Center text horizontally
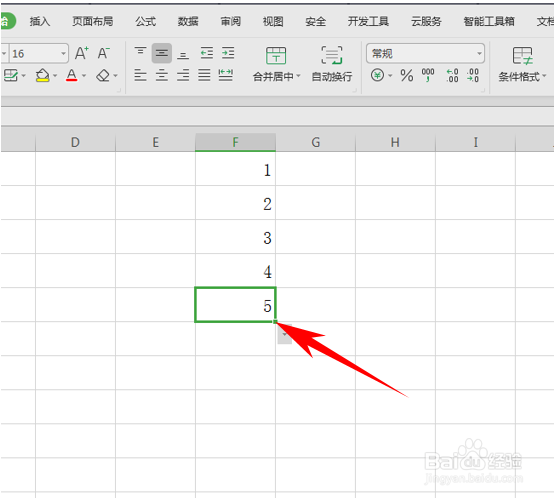554x498 pixels. pos(162,75)
